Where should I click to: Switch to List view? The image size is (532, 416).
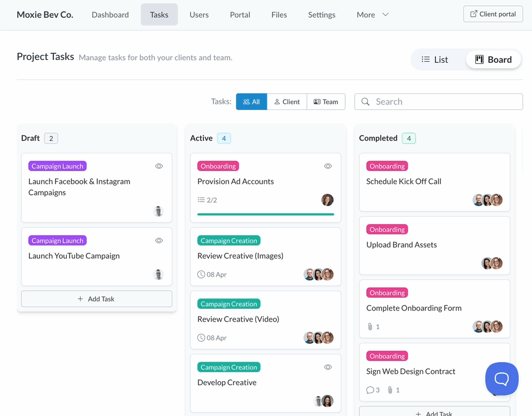pos(435,59)
